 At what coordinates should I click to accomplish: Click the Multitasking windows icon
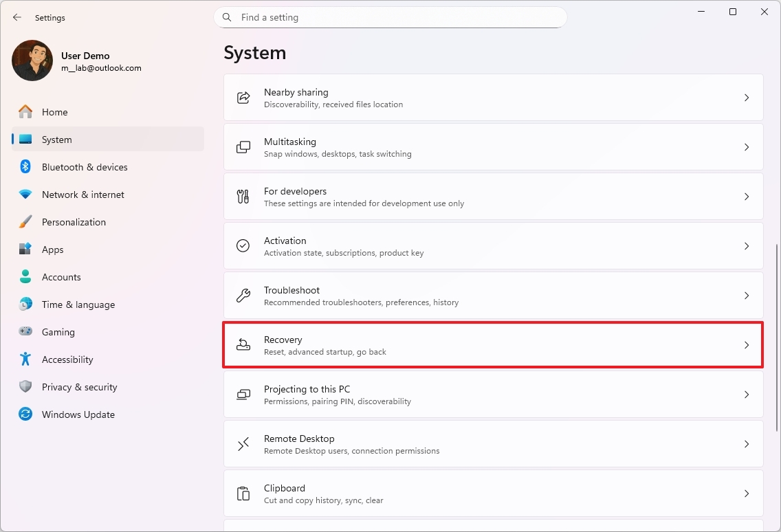[x=243, y=147]
